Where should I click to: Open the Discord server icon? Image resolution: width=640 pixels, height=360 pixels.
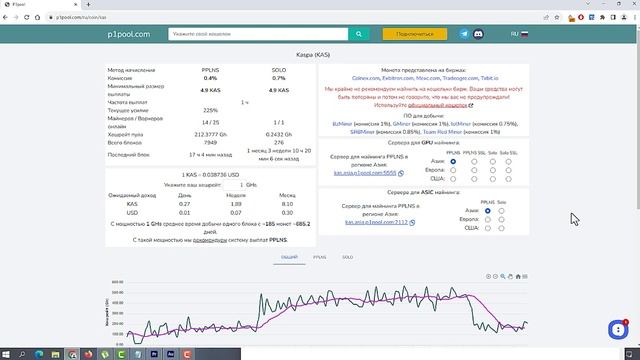click(x=478, y=34)
